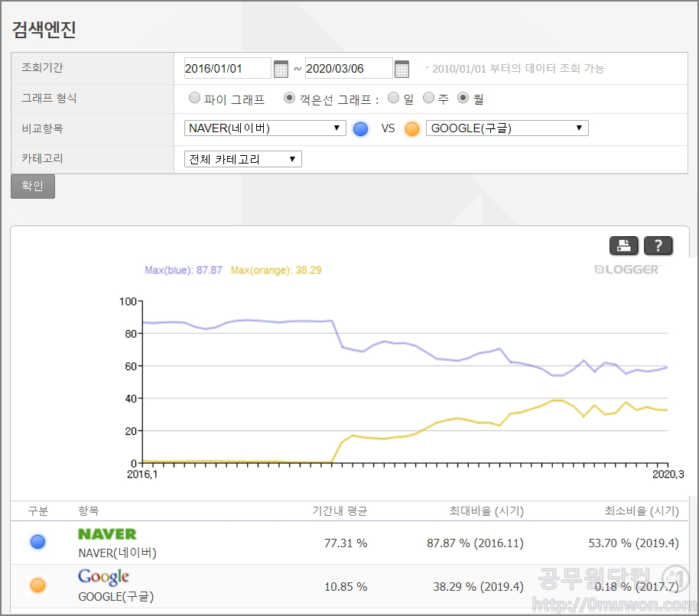Click Max(orange): 38.29 legend text

click(276, 271)
